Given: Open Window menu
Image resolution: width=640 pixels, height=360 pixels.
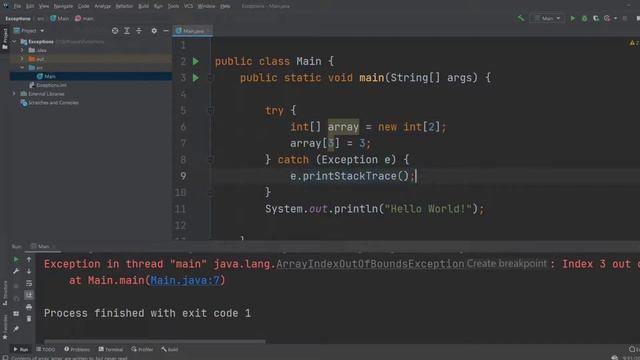Looking at the screenshot, I should pos(206,6).
